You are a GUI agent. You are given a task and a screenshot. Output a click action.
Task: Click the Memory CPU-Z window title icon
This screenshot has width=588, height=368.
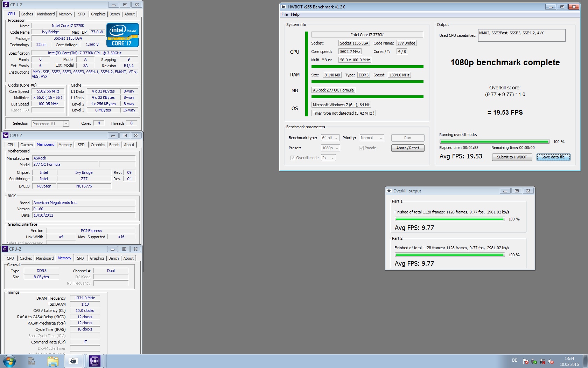point(5,249)
